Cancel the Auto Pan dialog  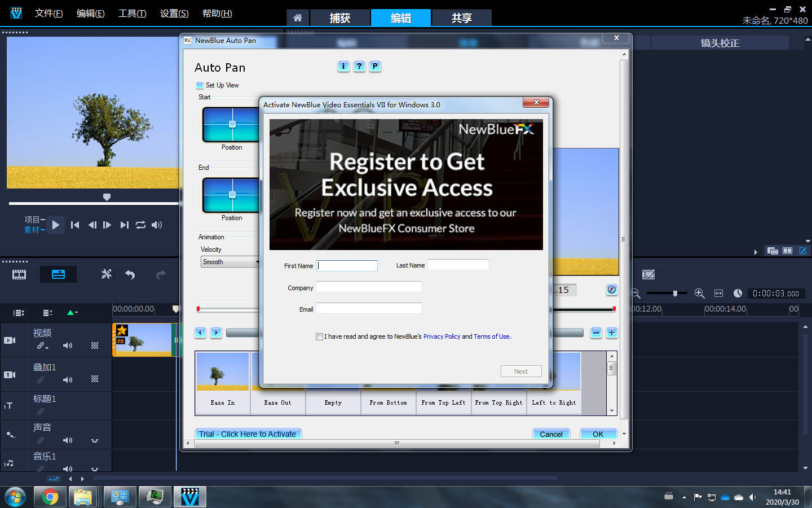point(551,434)
